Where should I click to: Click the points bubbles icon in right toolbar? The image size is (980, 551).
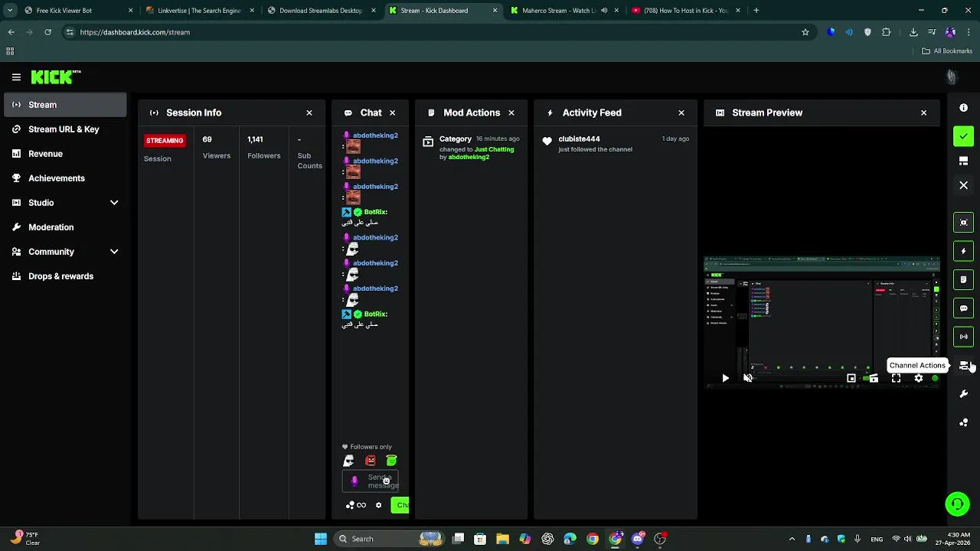point(963,422)
